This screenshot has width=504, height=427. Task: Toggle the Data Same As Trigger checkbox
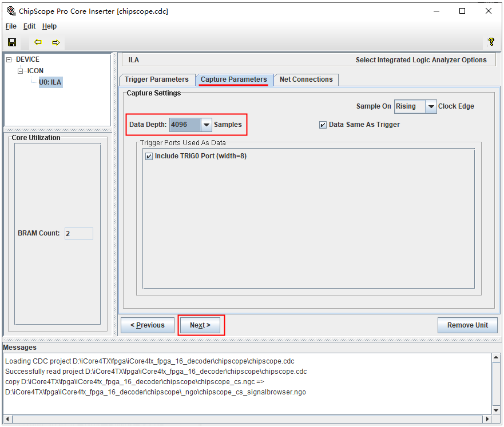(323, 125)
